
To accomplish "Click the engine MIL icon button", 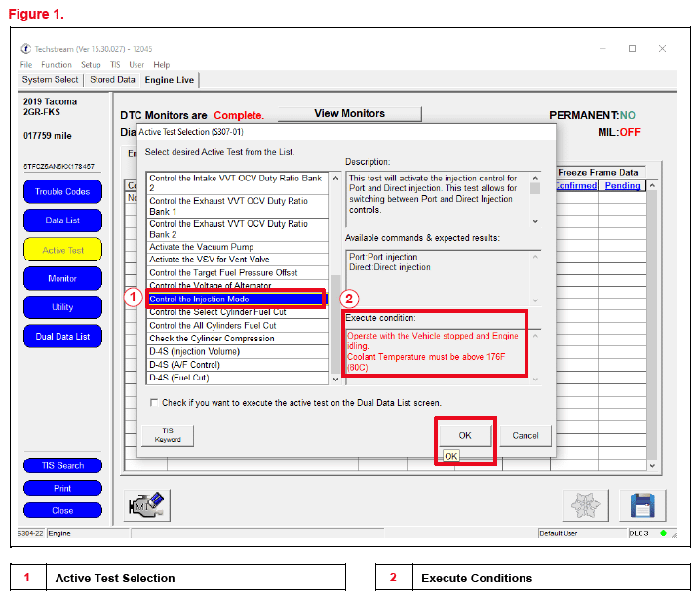I will 147,505.
